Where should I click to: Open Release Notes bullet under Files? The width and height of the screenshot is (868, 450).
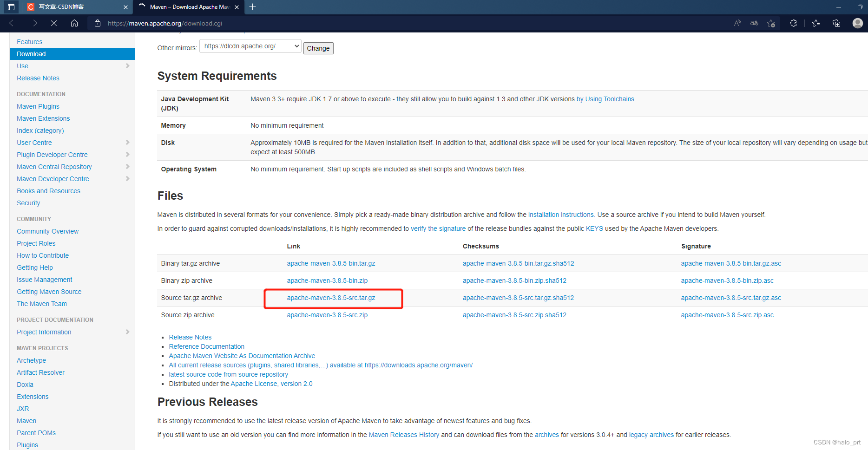[x=190, y=337]
